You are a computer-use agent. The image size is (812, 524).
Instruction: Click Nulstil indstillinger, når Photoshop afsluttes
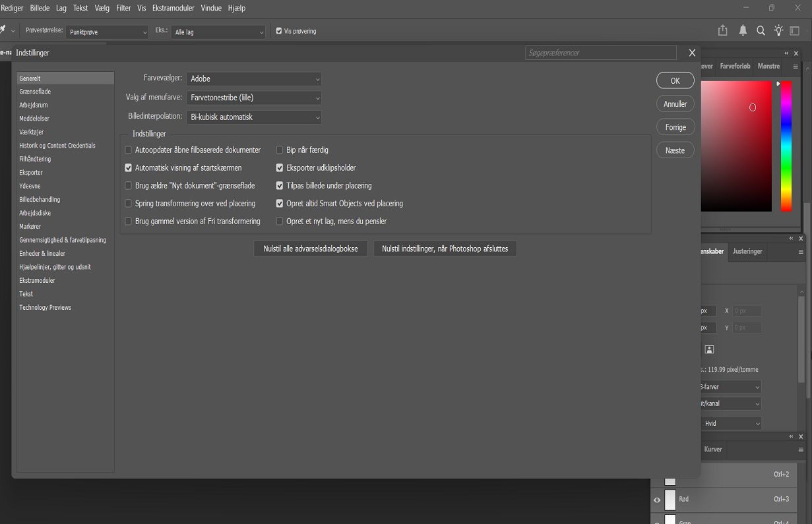click(445, 249)
